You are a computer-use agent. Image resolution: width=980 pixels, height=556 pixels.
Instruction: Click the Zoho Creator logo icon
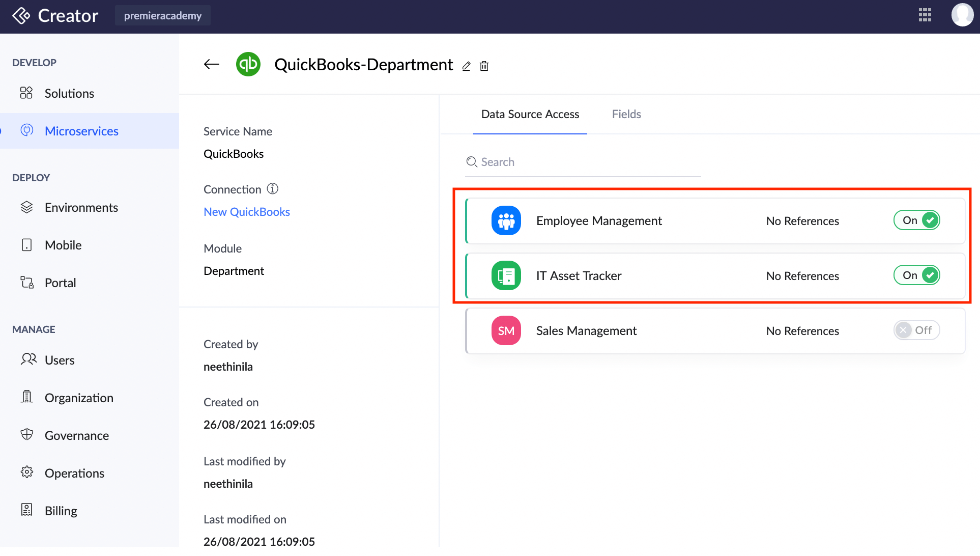click(21, 16)
